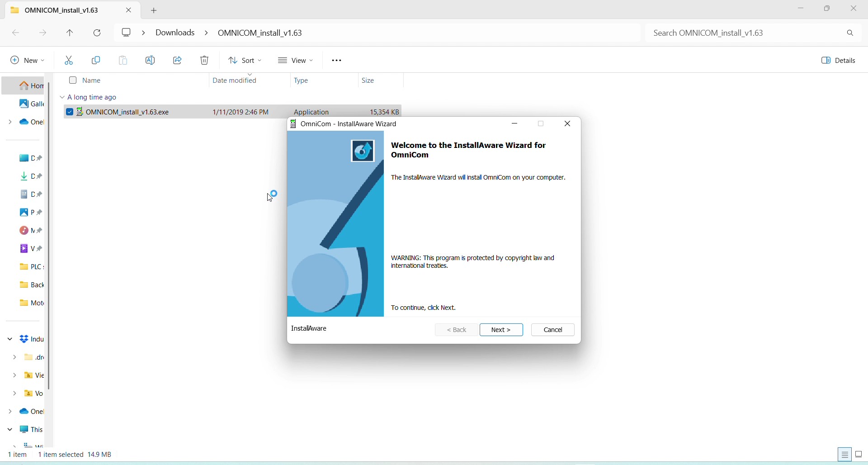
Task: Click the Back button in the wizard
Action: (x=456, y=330)
